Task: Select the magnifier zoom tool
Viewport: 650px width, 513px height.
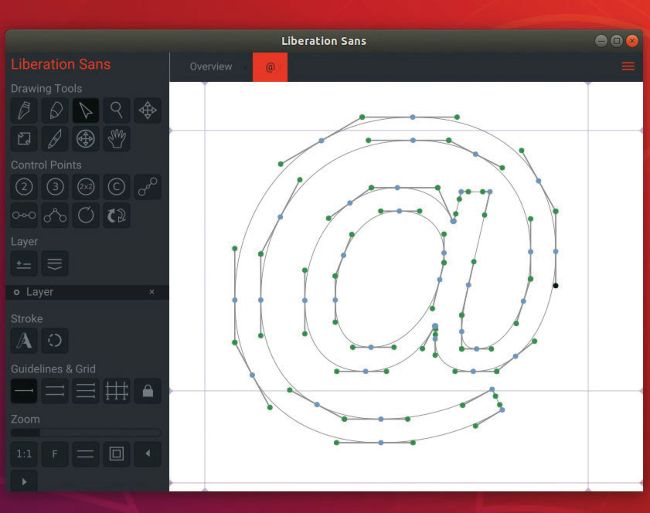Action: 117,110
